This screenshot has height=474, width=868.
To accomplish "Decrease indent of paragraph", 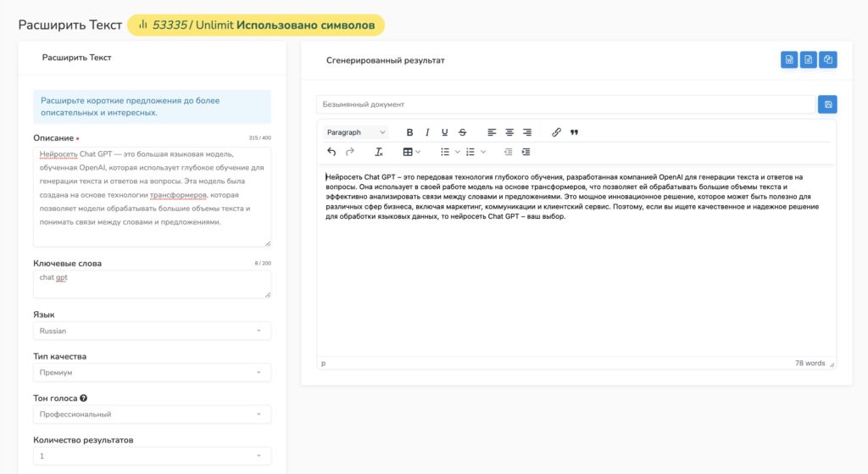I will click(x=509, y=152).
